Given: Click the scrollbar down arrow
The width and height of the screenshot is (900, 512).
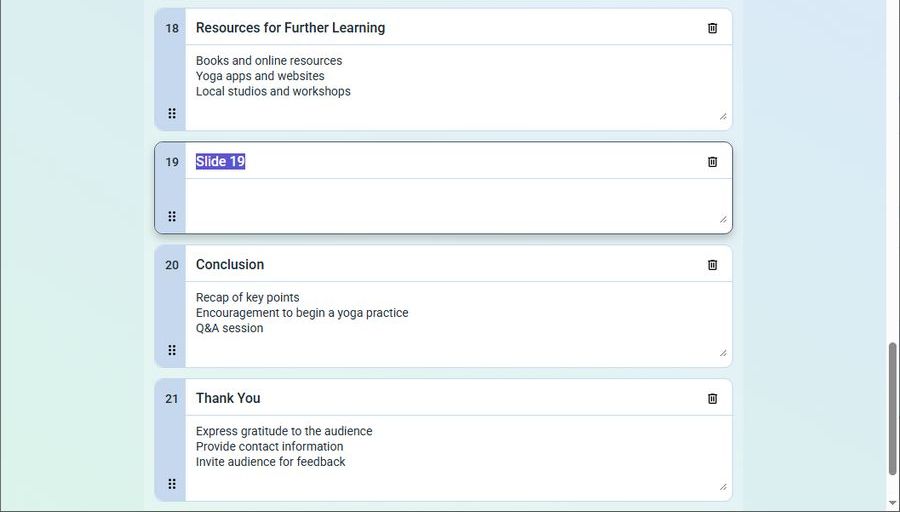Looking at the screenshot, I should coord(893,503).
